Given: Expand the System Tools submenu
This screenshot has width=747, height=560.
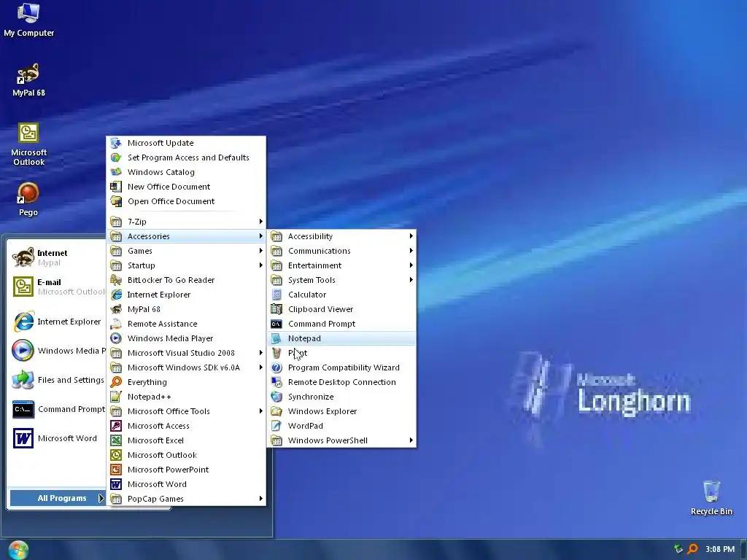Looking at the screenshot, I should [341, 280].
